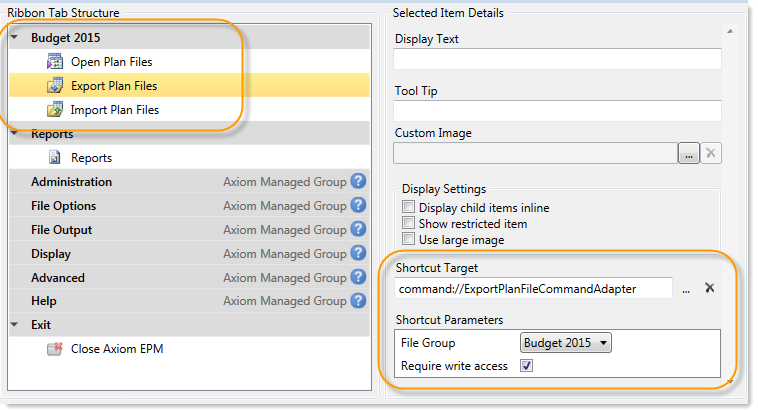Select Export Plan Files item
The height and width of the screenshot is (410, 758).
pos(190,85)
